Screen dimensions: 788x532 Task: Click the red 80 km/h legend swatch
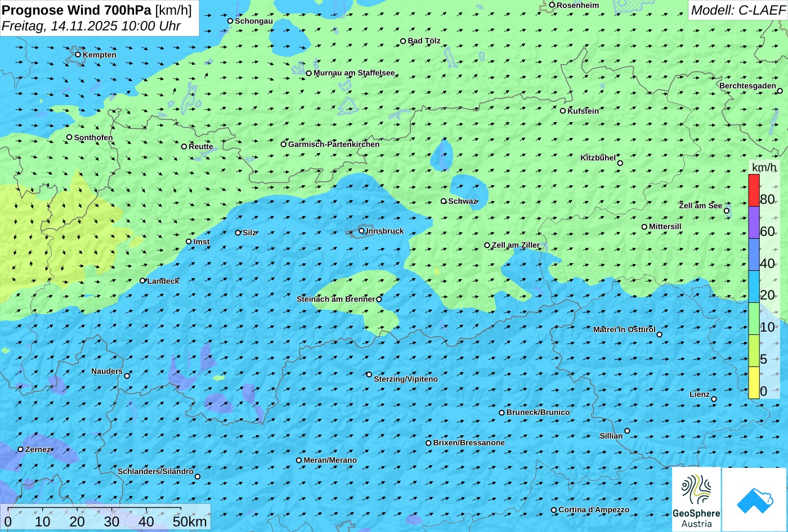coord(754,190)
